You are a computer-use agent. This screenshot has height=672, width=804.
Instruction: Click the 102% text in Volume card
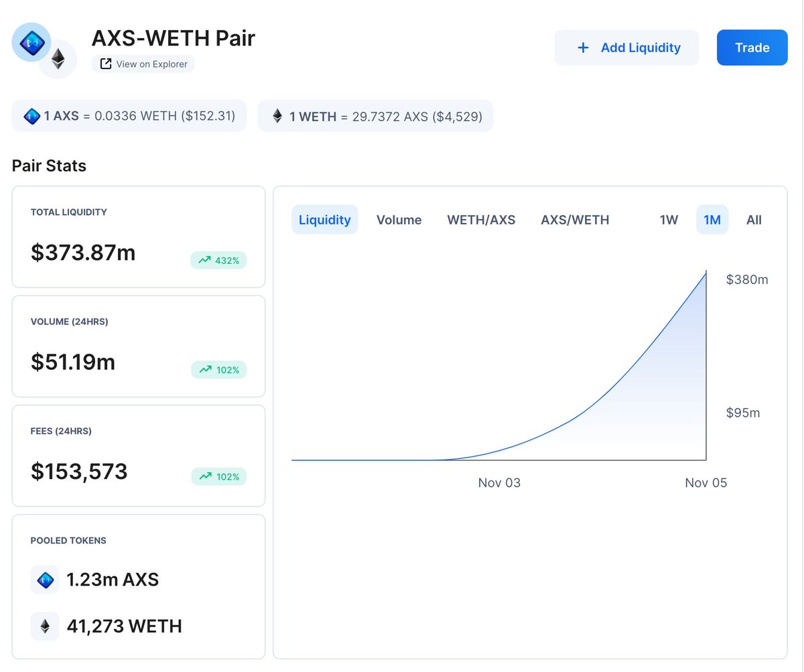228,369
